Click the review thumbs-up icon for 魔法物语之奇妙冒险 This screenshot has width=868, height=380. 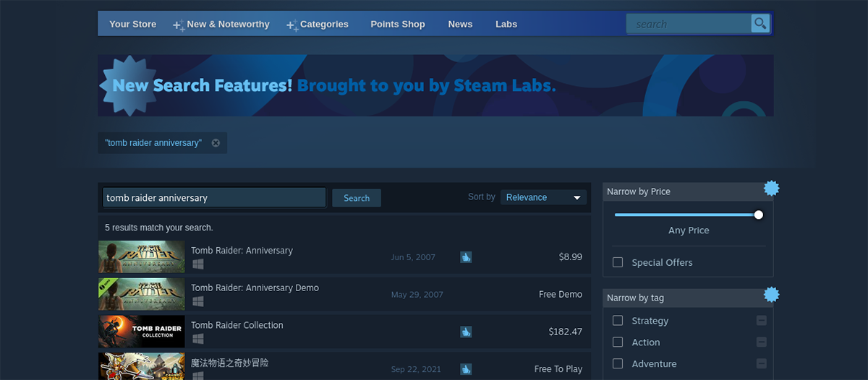[466, 368]
